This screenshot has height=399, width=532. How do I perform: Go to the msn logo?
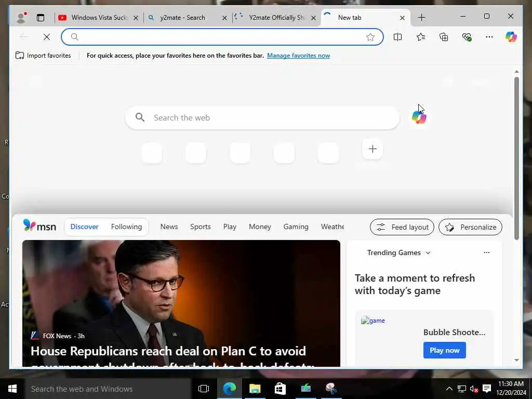pyautogui.click(x=39, y=226)
